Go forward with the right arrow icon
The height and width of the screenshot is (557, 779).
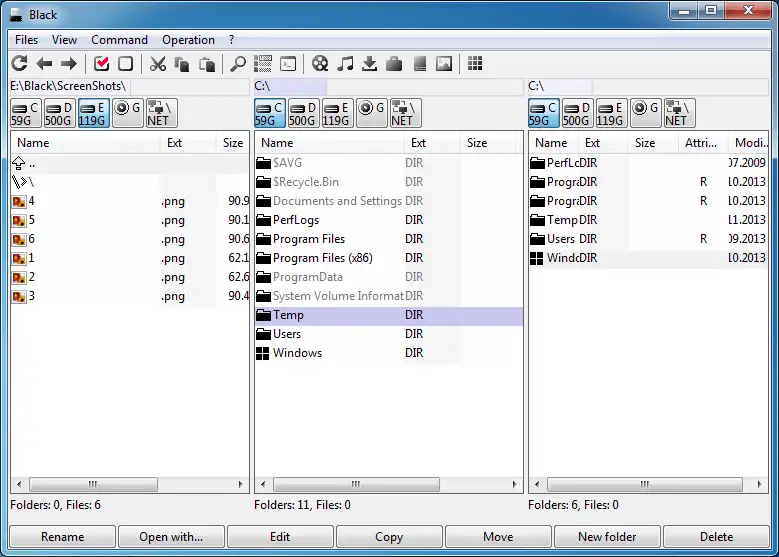point(69,64)
